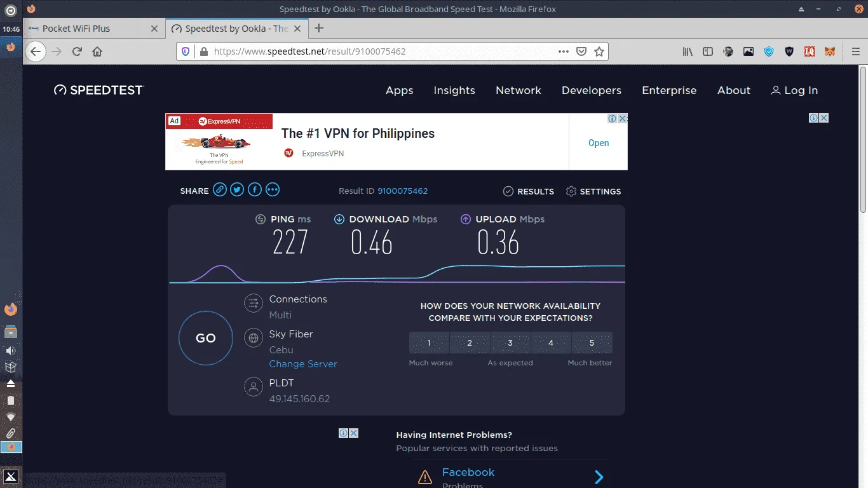868x488 pixels.
Task: Open Speedtest SETTINGS
Action: pos(593,191)
